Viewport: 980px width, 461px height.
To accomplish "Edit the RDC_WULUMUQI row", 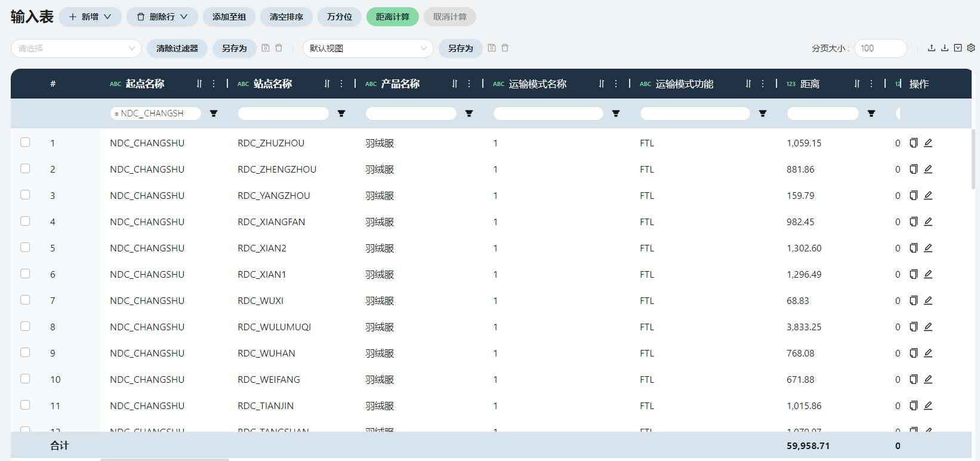I will (928, 327).
